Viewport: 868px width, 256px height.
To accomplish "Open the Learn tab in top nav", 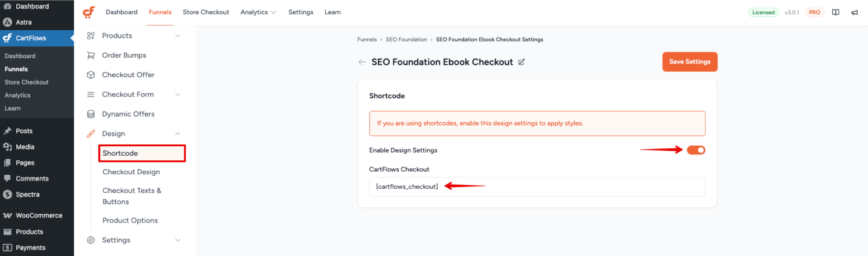I will tap(333, 12).
